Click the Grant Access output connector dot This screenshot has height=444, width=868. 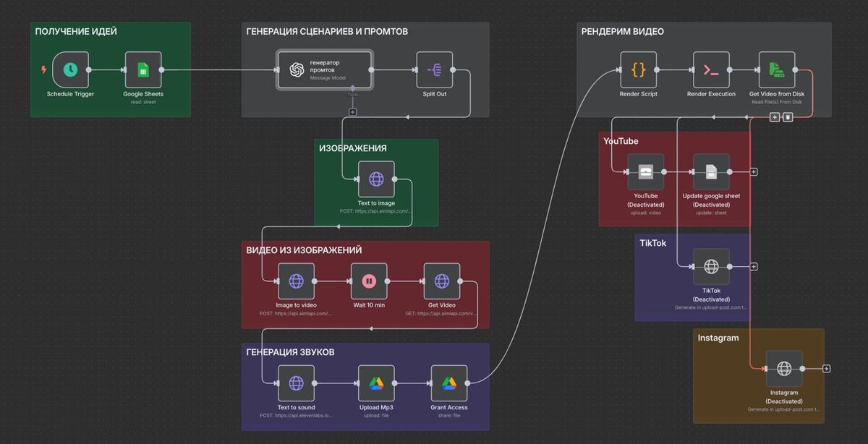467,383
